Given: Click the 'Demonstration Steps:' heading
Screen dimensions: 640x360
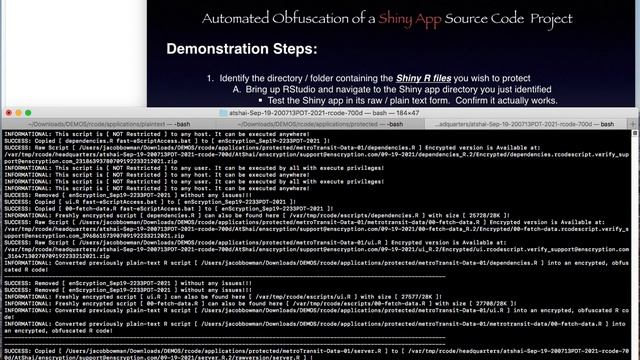Looking at the screenshot, I should click(242, 49).
